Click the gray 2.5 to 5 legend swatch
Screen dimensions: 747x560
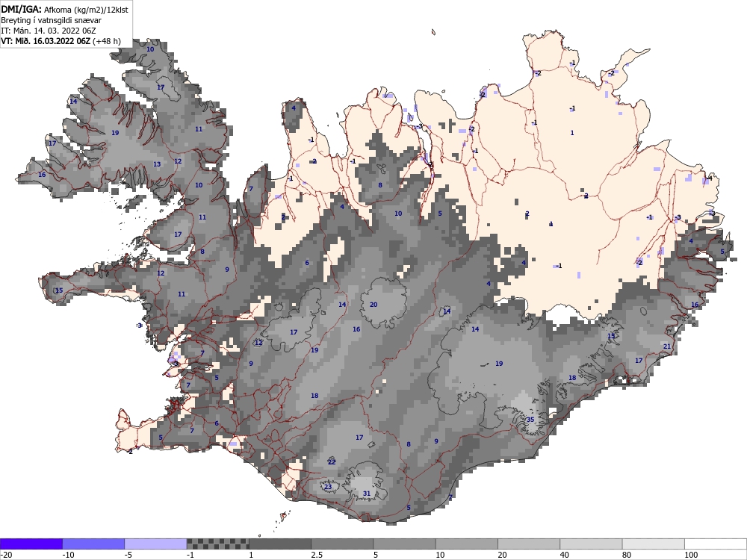point(342,544)
